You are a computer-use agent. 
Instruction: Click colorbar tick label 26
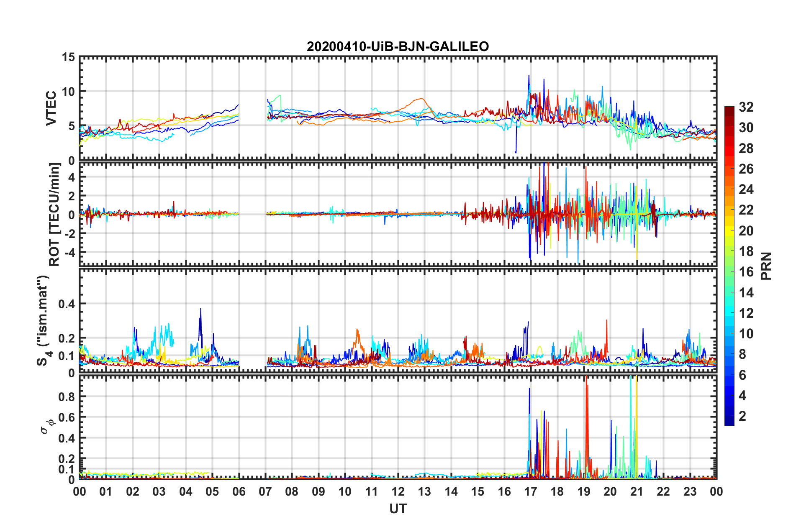click(x=746, y=169)
